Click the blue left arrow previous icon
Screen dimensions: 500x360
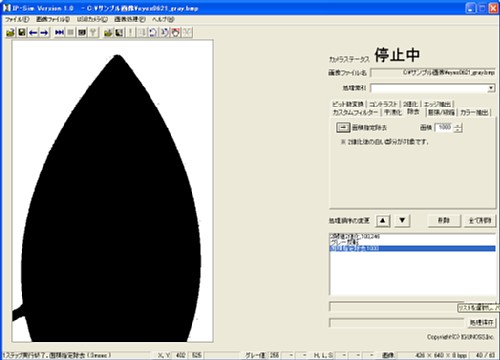(x=33, y=32)
